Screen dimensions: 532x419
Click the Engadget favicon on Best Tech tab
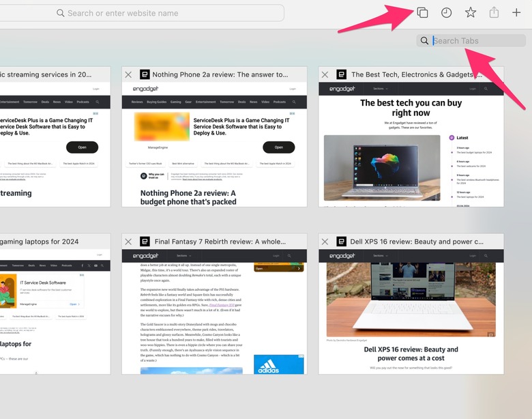pyautogui.click(x=341, y=74)
